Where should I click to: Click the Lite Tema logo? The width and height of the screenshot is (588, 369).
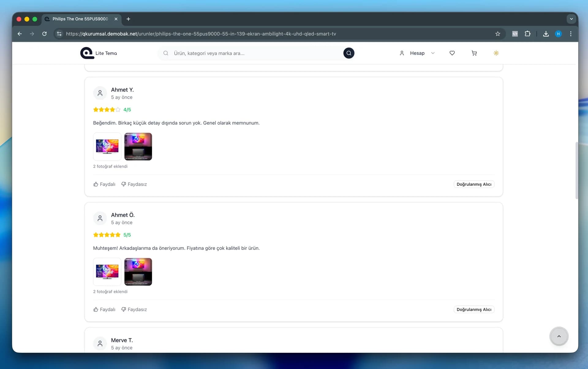[x=99, y=53]
